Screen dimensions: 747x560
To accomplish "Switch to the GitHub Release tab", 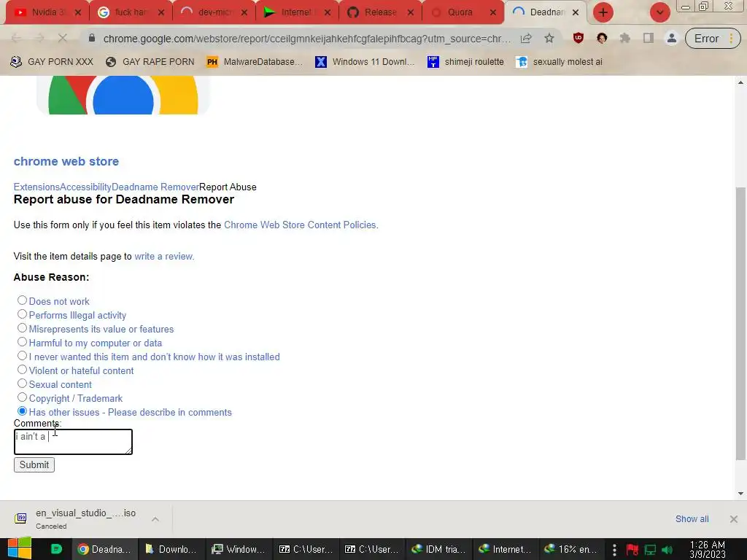I will coord(379,12).
